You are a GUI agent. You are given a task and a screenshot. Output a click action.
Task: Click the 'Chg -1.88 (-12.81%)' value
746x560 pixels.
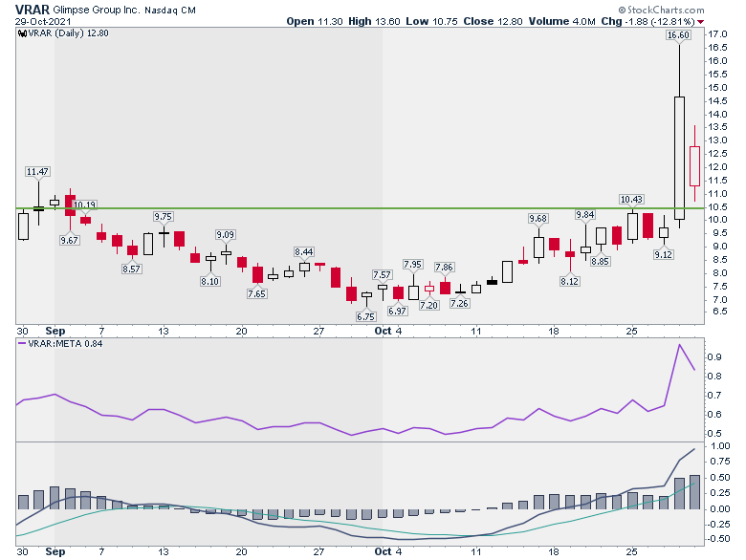click(648, 21)
